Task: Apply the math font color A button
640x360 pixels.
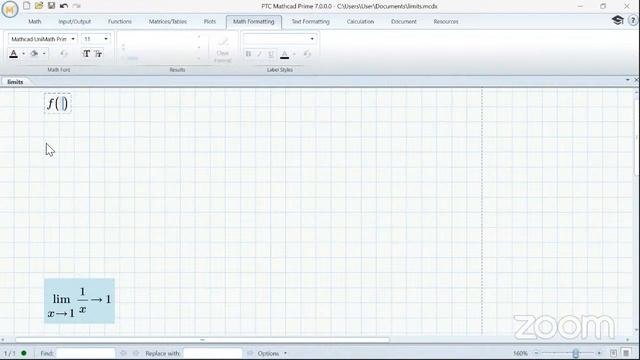Action: (x=13, y=54)
